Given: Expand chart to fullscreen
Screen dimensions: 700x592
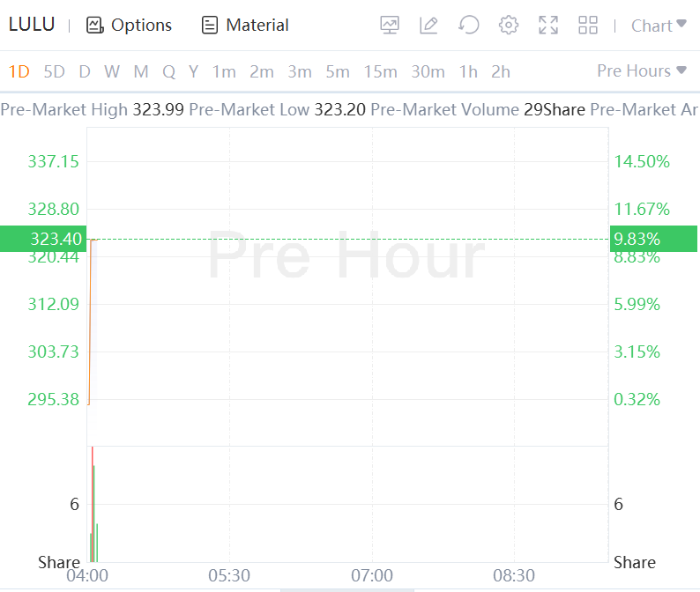Looking at the screenshot, I should pos(548,26).
